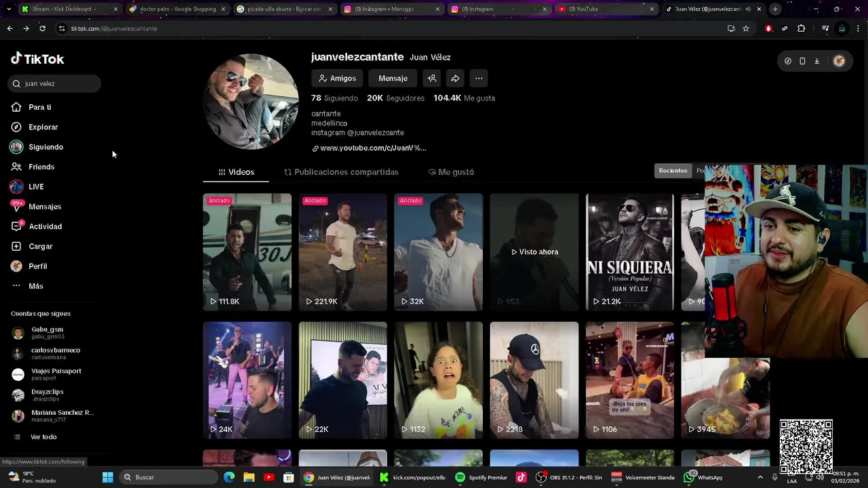Expand Ver todo in followed accounts

[43, 437]
